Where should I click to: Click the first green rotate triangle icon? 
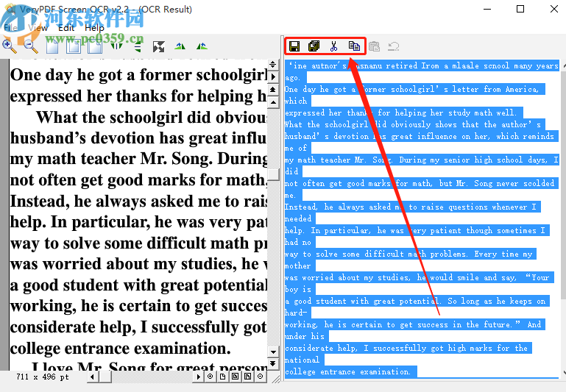click(180, 46)
